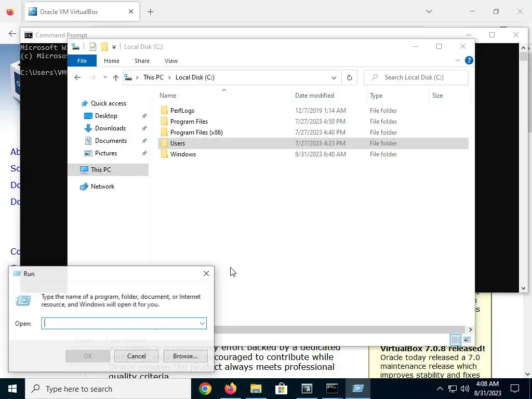The height and width of the screenshot is (399, 532).
Task: Go up one folder level arrow
Action: tap(116, 78)
